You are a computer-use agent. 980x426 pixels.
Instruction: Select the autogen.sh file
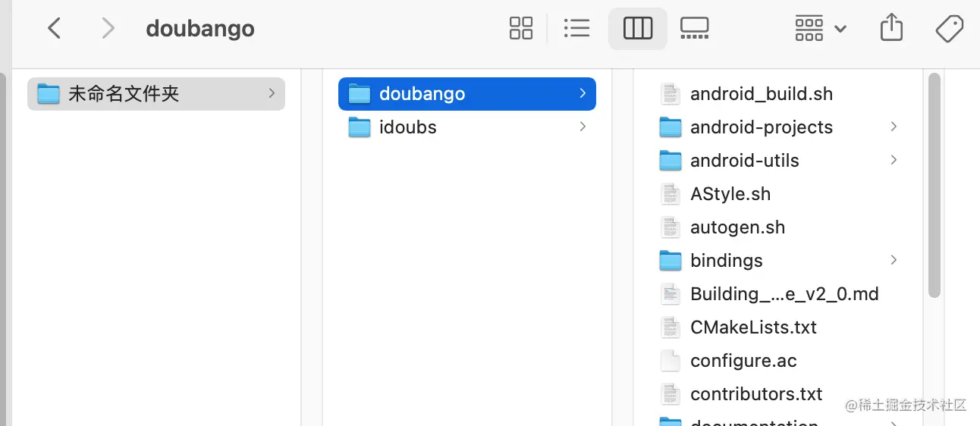click(778, 227)
